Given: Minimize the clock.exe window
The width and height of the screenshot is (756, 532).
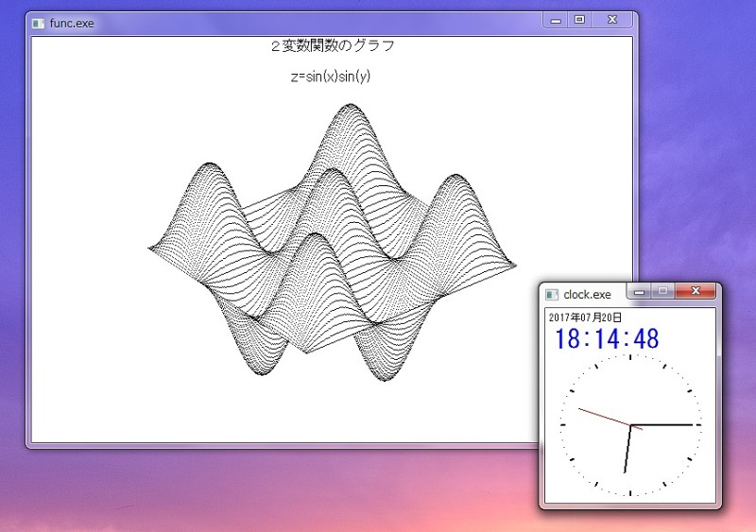Looking at the screenshot, I should [x=640, y=291].
